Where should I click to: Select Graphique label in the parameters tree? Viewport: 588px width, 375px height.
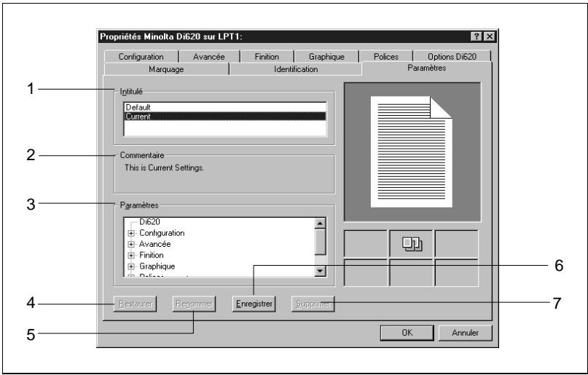point(157,267)
